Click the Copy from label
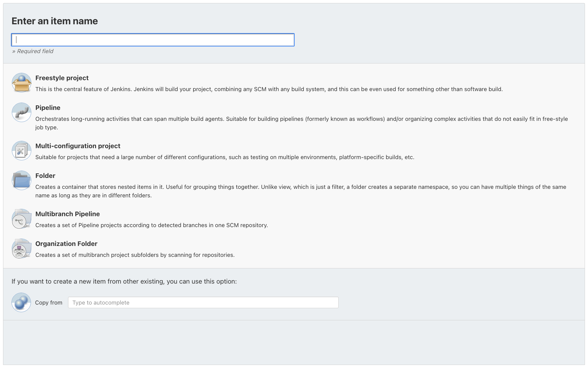Screen dimensions: 588x368 (49, 302)
